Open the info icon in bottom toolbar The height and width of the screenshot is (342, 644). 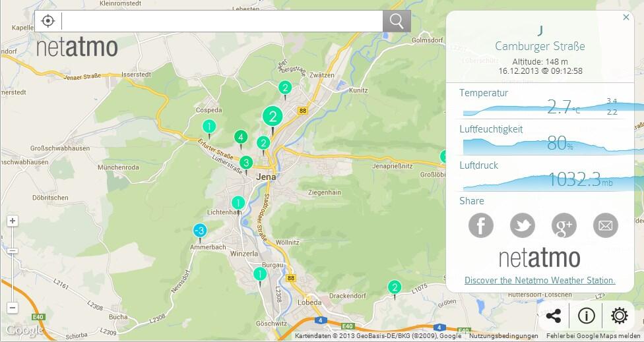click(586, 316)
